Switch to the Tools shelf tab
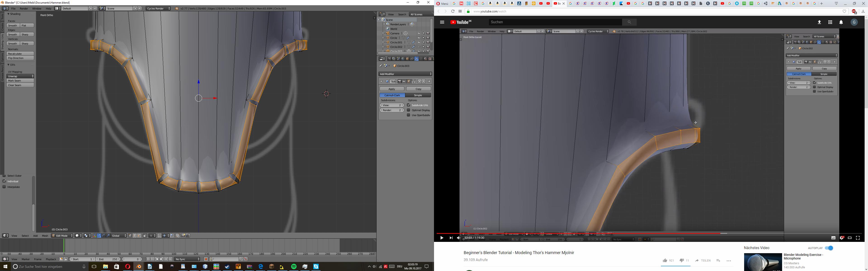 point(2,17)
